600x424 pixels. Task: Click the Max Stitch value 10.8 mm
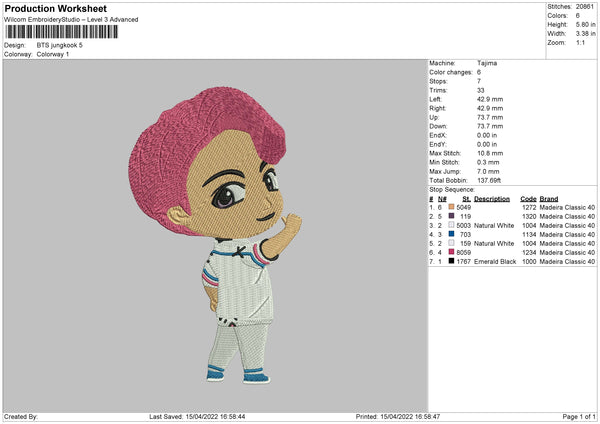490,153
